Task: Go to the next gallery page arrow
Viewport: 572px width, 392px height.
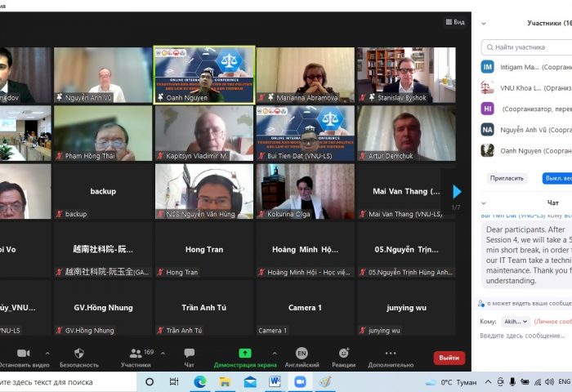Action: click(457, 192)
